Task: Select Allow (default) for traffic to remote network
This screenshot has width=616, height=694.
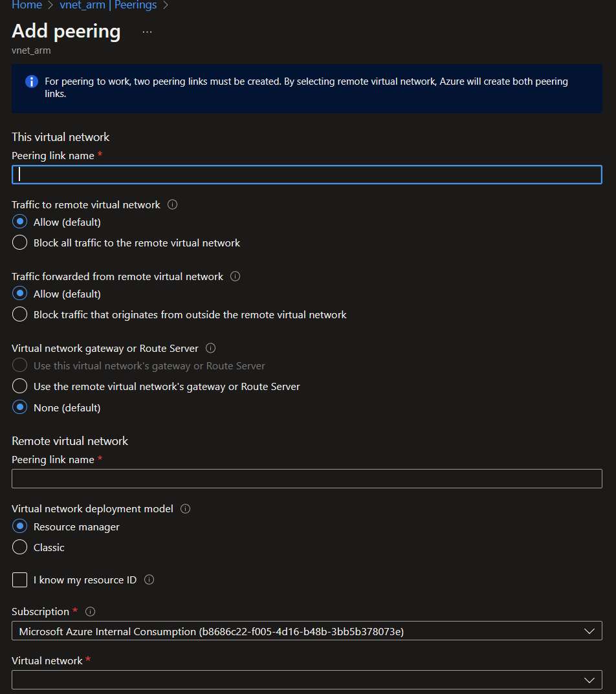Action: tap(19, 222)
